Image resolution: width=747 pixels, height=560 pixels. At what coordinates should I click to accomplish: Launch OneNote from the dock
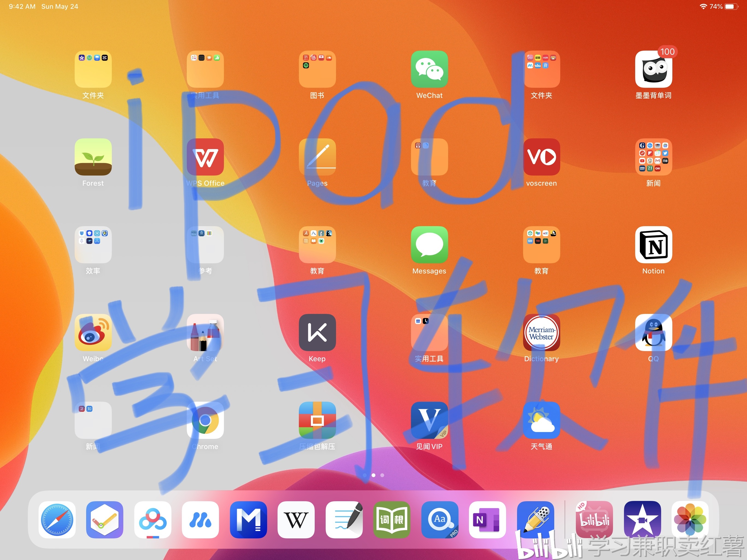(487, 520)
